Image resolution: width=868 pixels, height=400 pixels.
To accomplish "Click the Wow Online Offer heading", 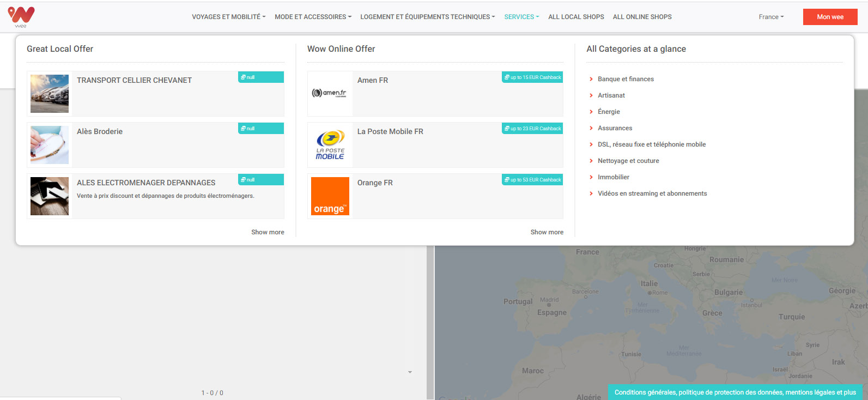I will pyautogui.click(x=341, y=49).
